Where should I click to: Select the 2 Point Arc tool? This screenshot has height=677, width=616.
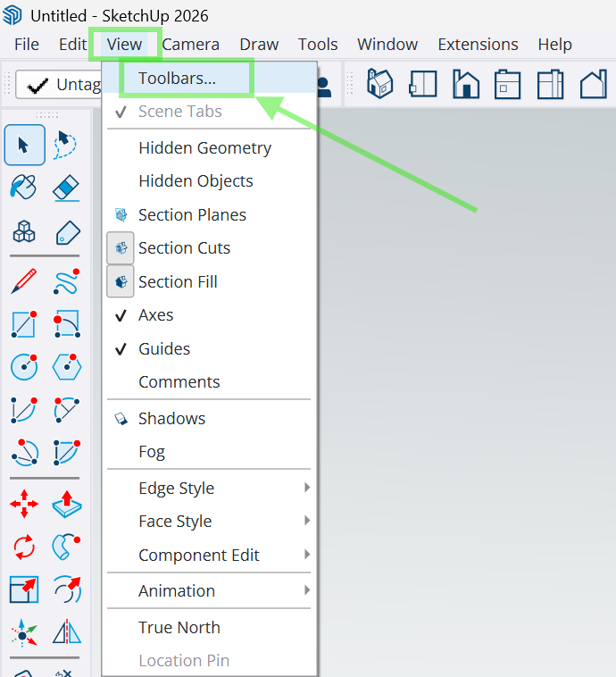coord(66,410)
